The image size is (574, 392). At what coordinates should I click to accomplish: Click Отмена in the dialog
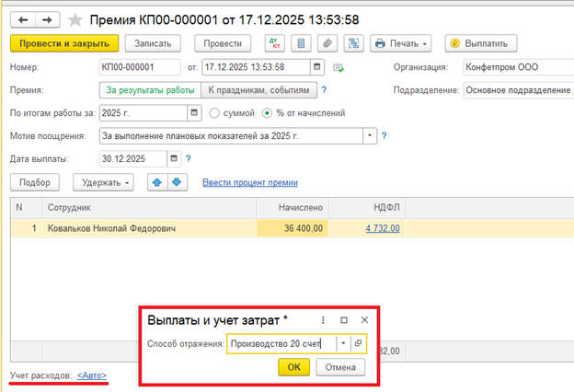340,367
